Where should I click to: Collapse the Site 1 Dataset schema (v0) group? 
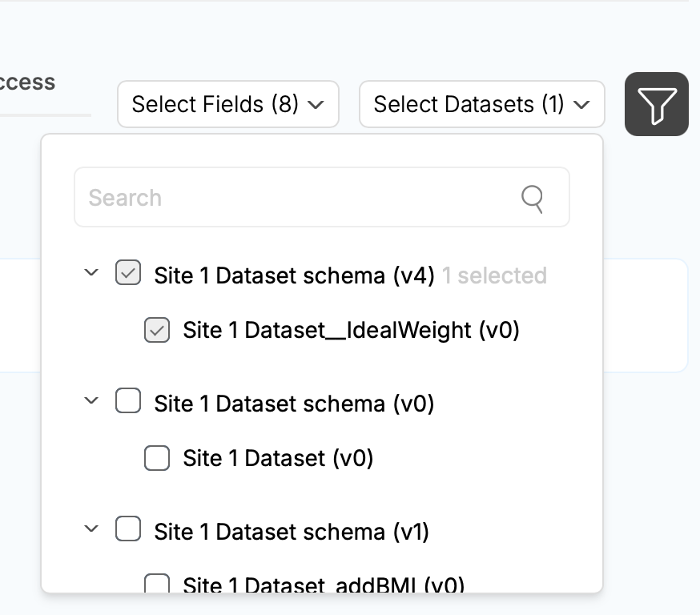[91, 400]
